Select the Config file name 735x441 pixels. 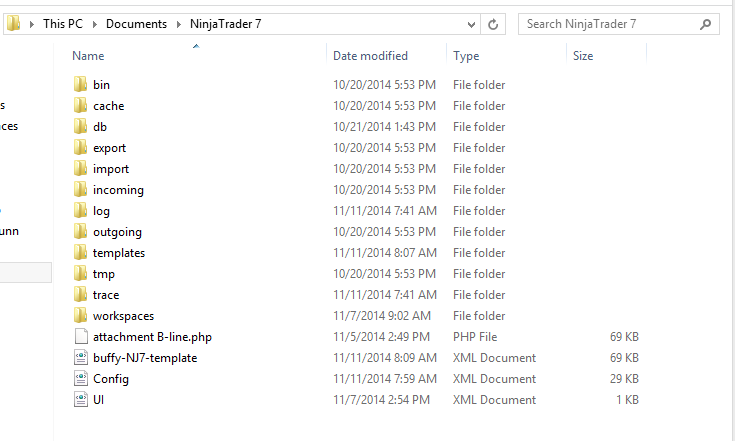pos(111,379)
